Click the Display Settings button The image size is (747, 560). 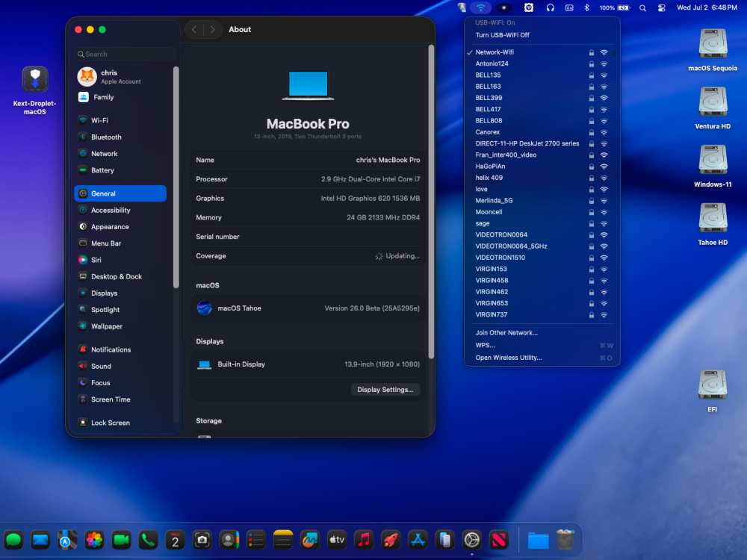385,390
